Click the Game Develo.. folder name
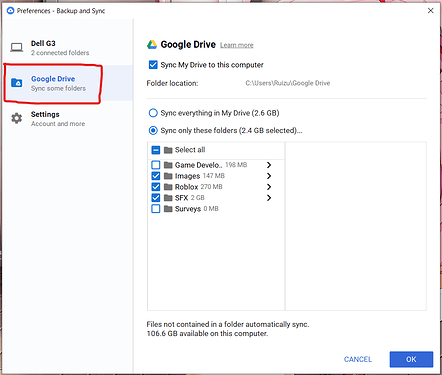Screen dimensions: 442x375 [199, 165]
